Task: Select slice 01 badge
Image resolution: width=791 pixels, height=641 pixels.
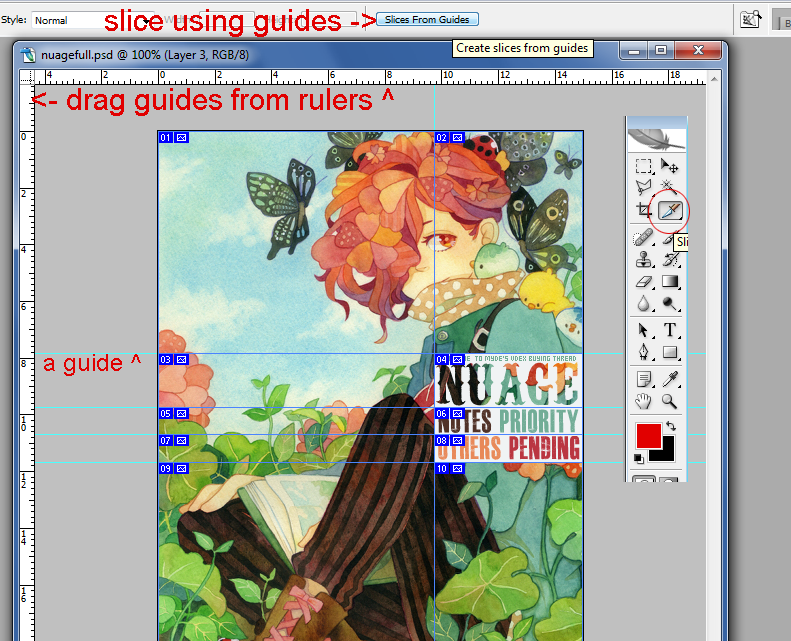Action: click(x=174, y=137)
